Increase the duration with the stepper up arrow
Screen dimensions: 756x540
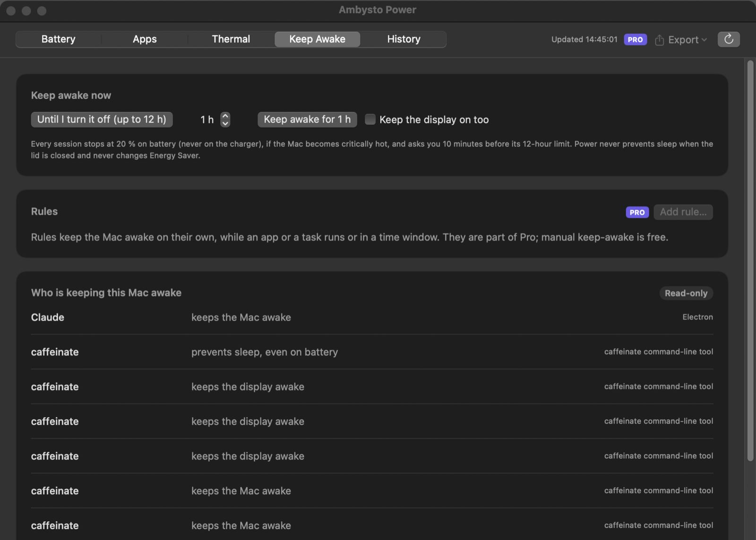coord(225,116)
